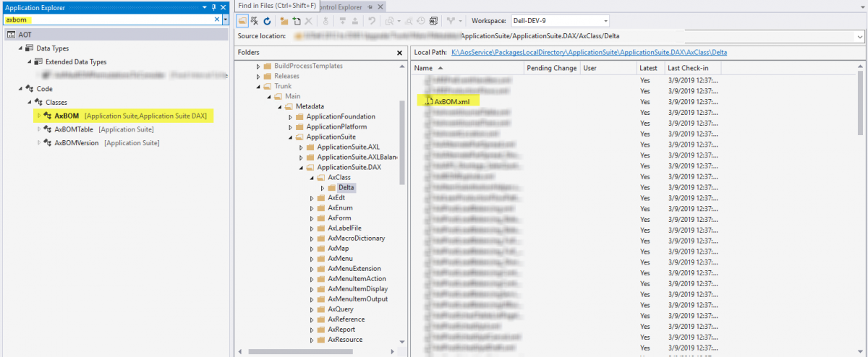Select the AxBOM.xml file
The height and width of the screenshot is (357, 868).
(451, 102)
